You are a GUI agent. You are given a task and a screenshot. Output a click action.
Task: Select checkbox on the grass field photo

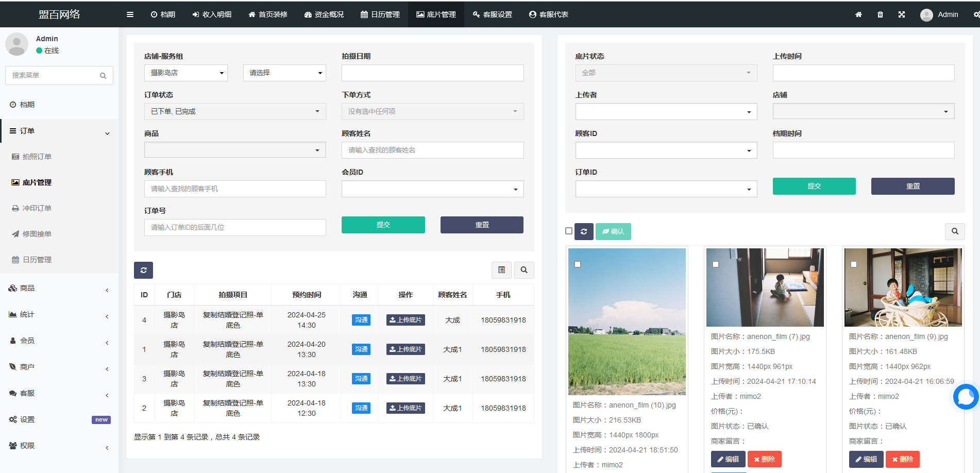578,264
